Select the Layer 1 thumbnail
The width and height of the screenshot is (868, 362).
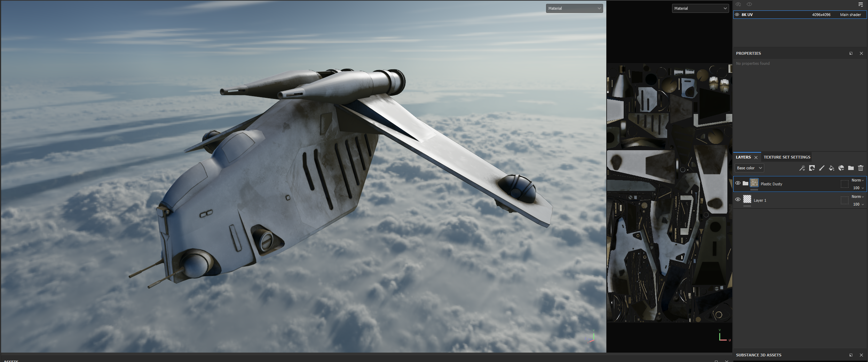pyautogui.click(x=747, y=199)
